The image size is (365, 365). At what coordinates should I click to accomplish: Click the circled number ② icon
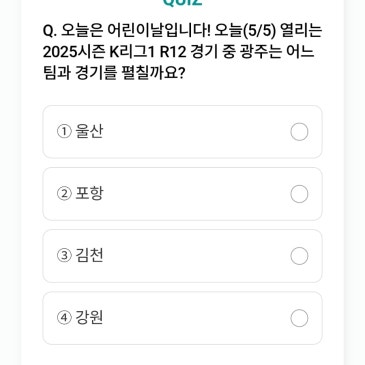[64, 194]
